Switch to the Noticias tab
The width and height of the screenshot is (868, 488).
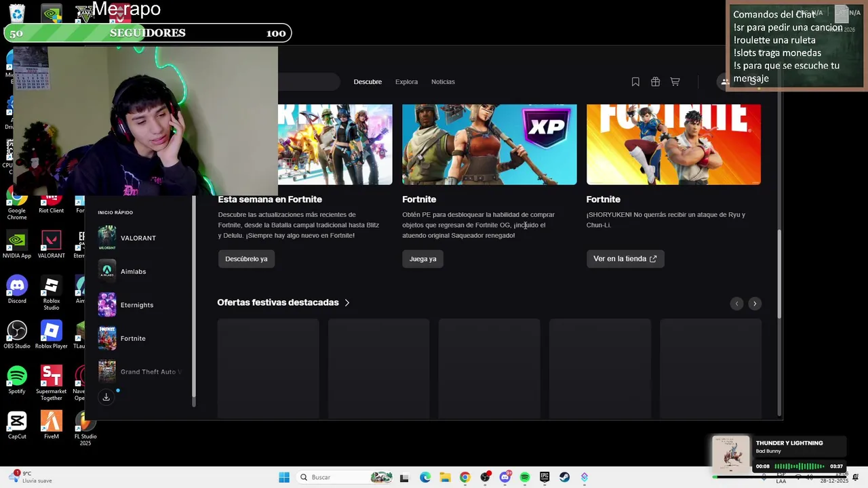tap(443, 82)
